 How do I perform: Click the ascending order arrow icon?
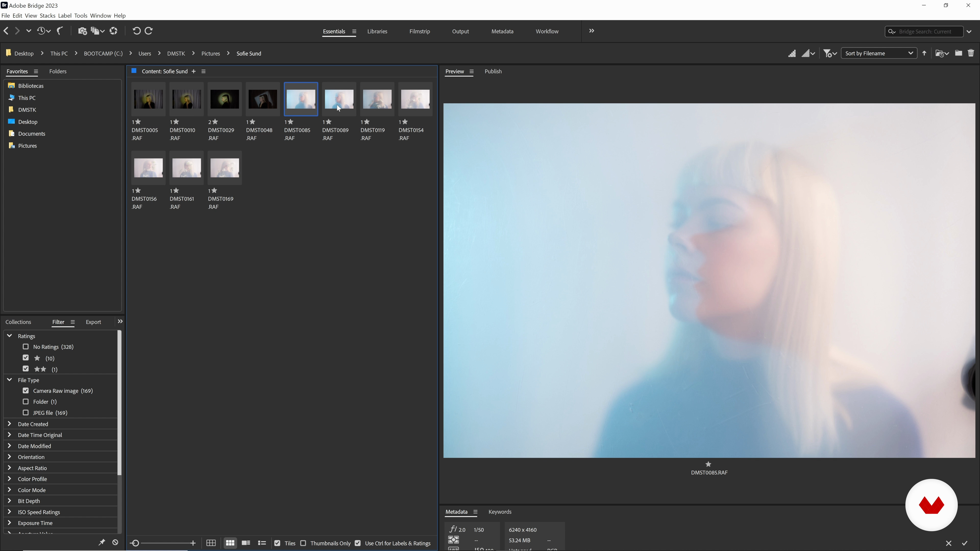pos(924,53)
